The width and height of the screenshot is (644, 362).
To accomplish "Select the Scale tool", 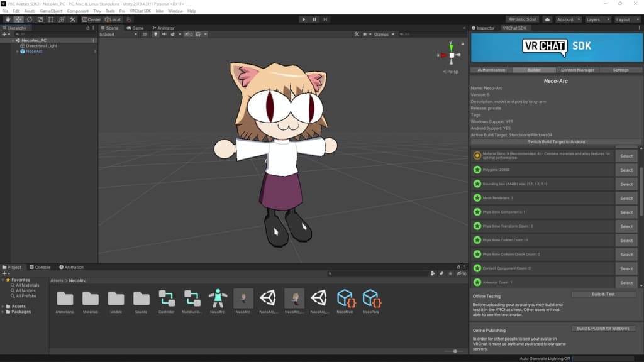I will coord(40,19).
